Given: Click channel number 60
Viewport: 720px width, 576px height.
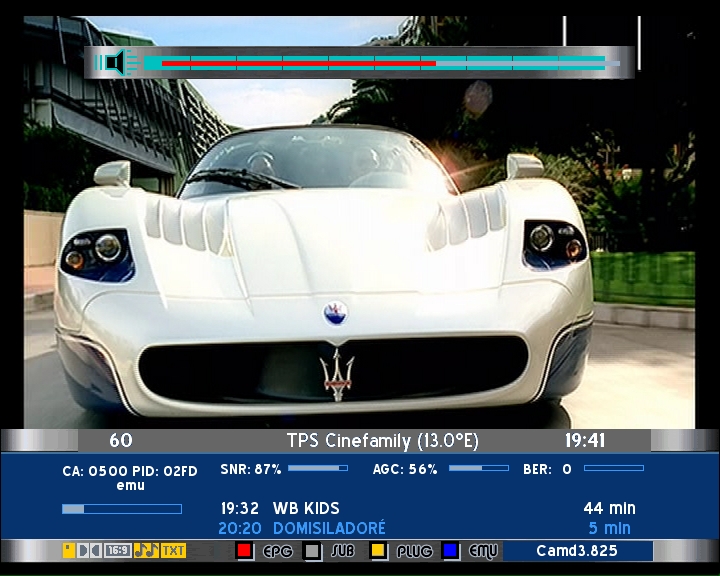Looking at the screenshot, I should point(121,440).
